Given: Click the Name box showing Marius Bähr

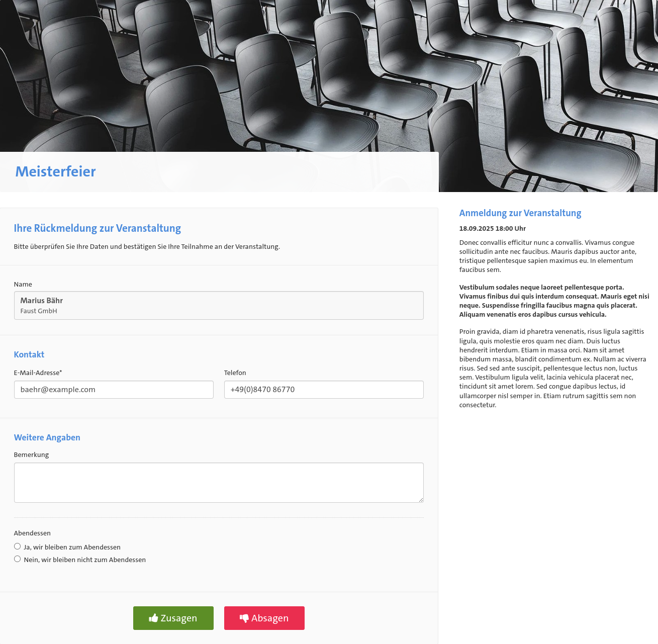Looking at the screenshot, I should [x=219, y=305].
